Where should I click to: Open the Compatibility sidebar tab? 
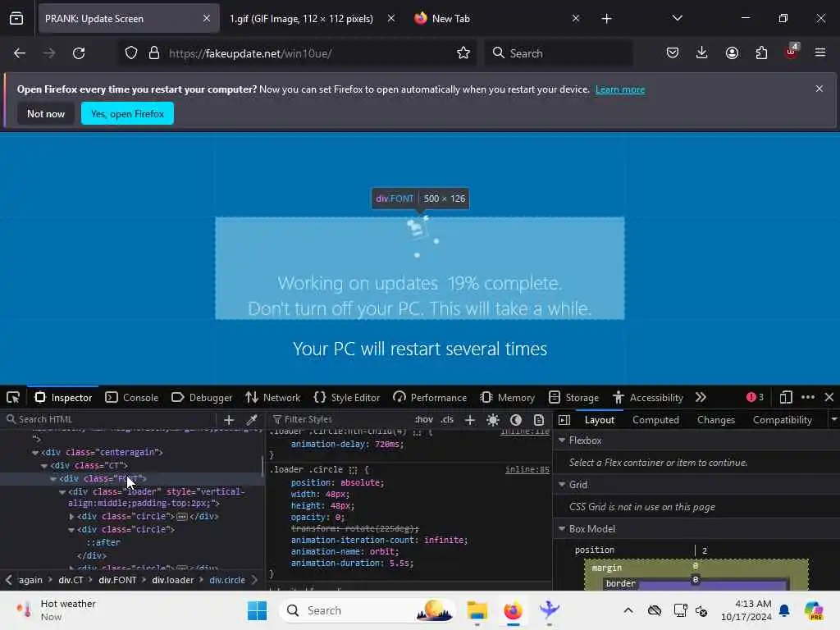[782, 420]
